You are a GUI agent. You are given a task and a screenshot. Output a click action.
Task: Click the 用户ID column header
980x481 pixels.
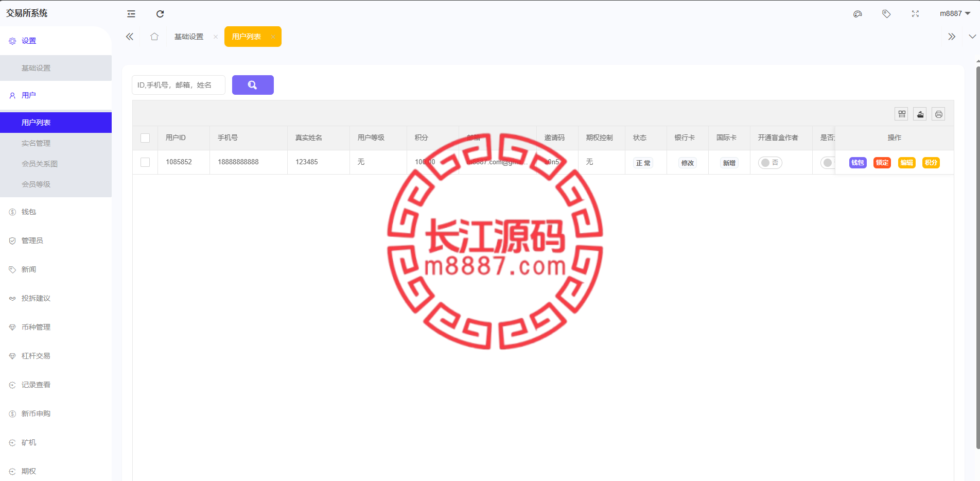184,138
